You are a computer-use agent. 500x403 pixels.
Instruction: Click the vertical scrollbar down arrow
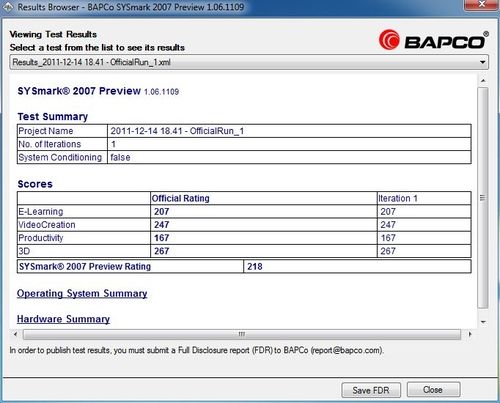483,322
